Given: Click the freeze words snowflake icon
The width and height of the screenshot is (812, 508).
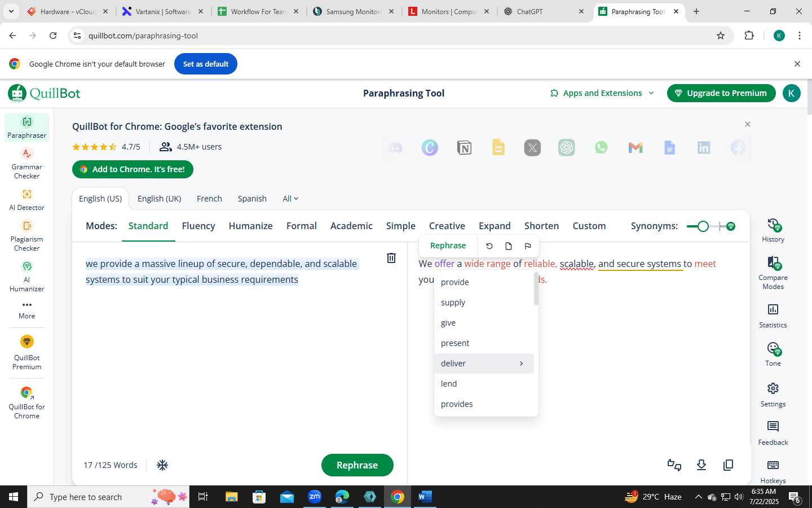Looking at the screenshot, I should point(162,465).
